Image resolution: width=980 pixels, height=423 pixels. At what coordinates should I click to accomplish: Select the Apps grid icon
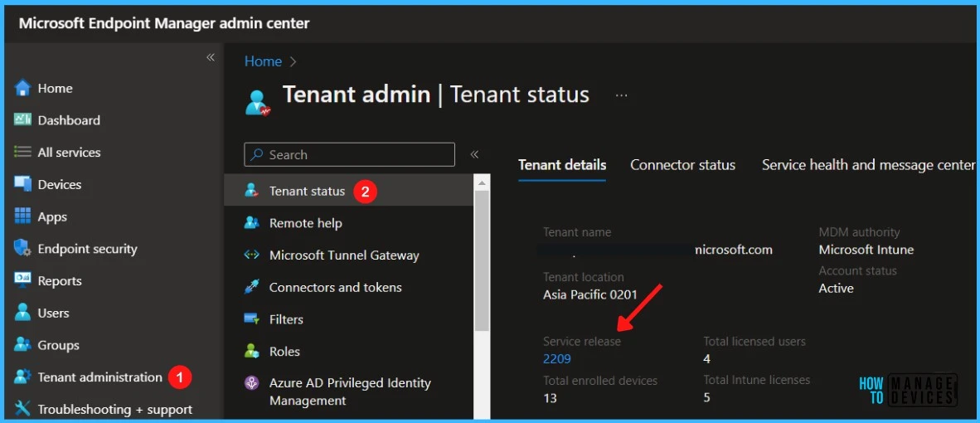click(22, 216)
